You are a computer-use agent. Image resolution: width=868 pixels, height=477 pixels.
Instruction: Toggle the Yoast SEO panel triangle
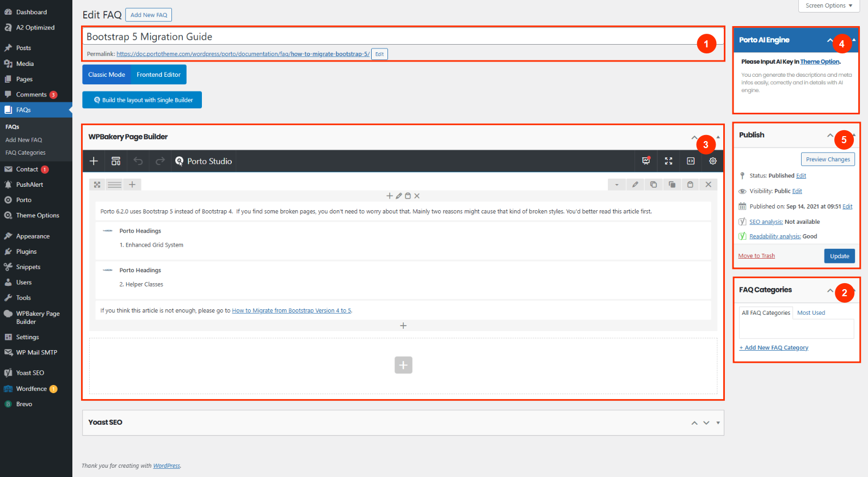pos(718,423)
